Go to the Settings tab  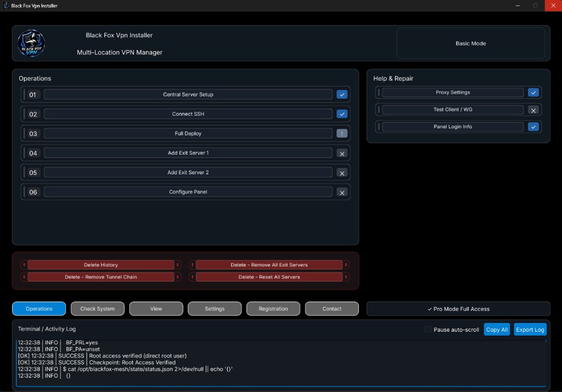click(215, 309)
